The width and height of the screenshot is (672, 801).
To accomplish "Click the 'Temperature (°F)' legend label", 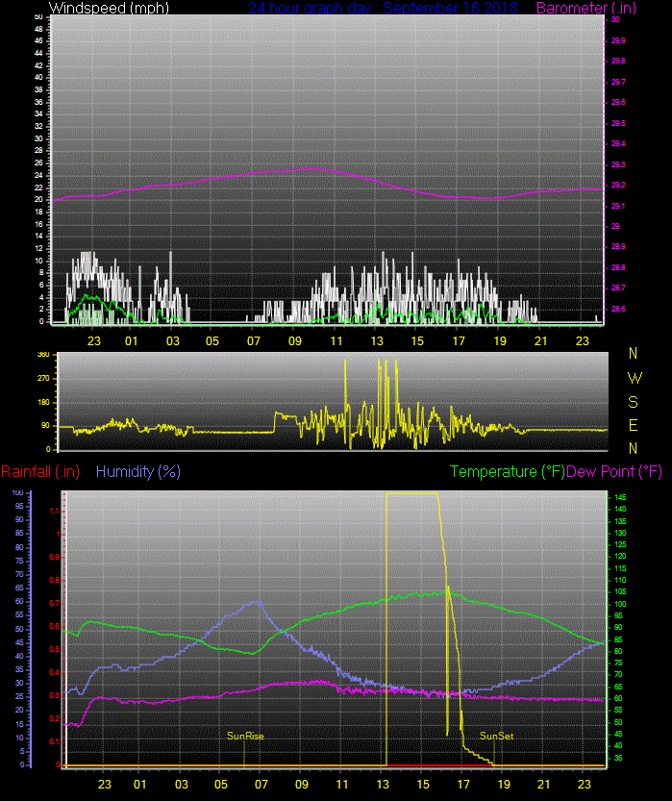I will click(507, 471).
